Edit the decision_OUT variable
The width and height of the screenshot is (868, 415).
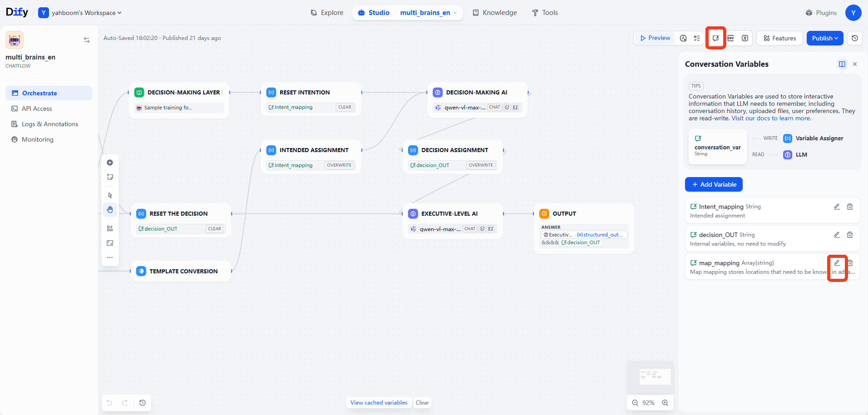pos(837,235)
